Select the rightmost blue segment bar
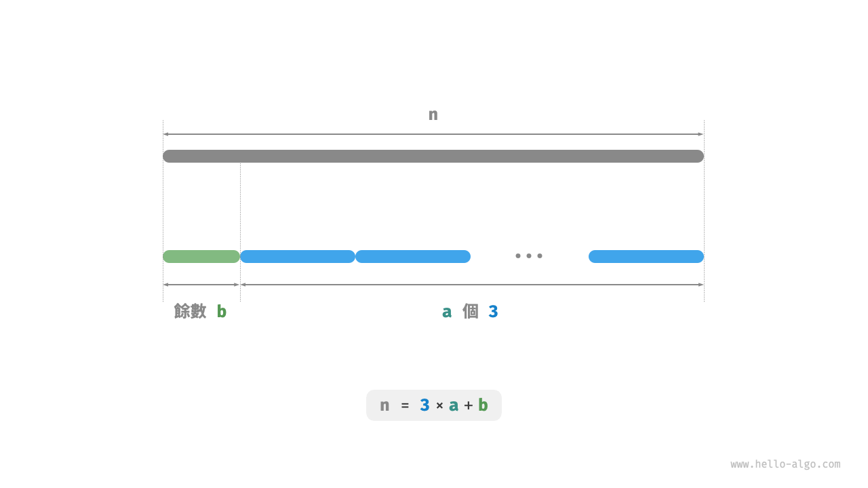Image resolution: width=868 pixels, height=488 pixels. pos(646,256)
